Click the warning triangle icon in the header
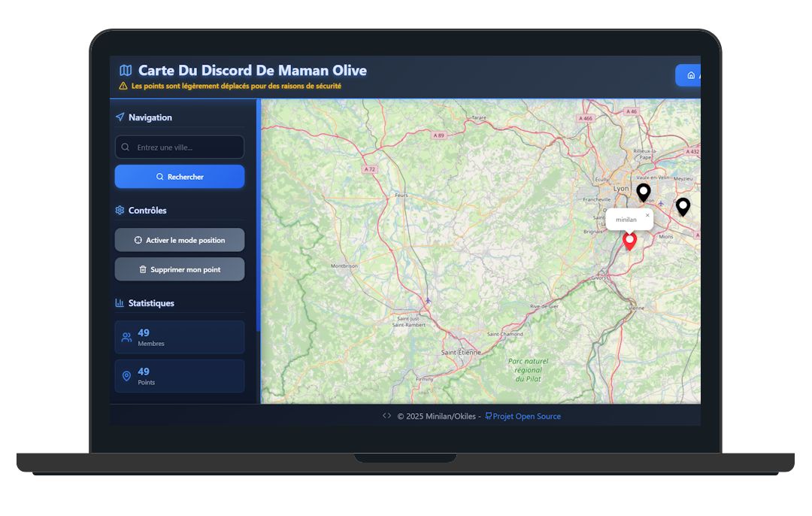 coord(122,87)
